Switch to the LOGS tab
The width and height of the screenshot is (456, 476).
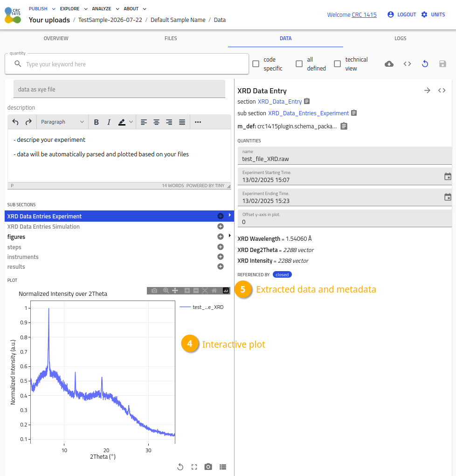pos(401,39)
